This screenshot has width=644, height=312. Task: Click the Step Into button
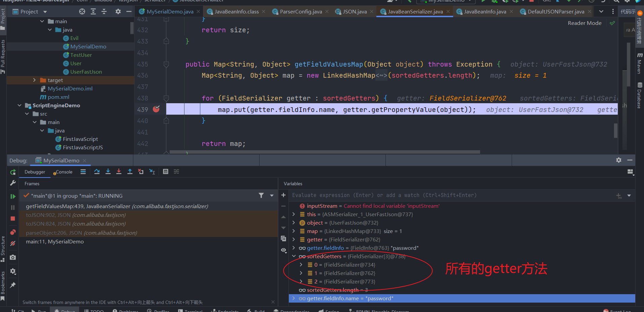[x=108, y=172]
